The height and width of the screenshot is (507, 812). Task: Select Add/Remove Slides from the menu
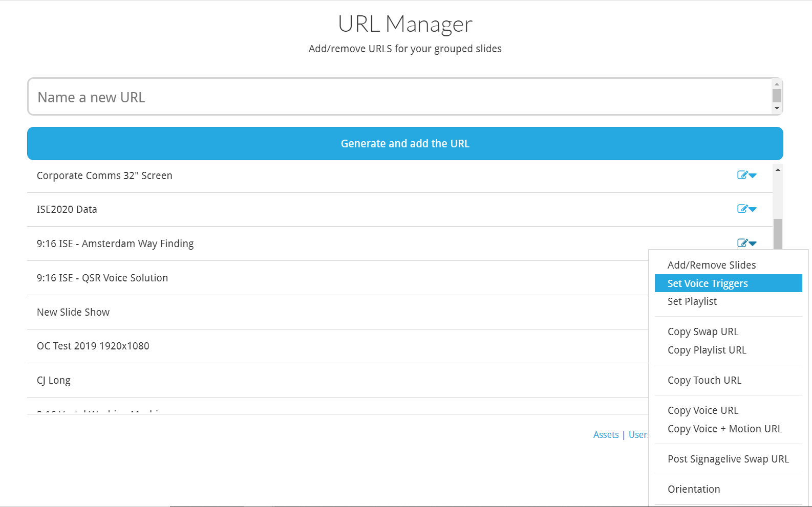coord(711,265)
